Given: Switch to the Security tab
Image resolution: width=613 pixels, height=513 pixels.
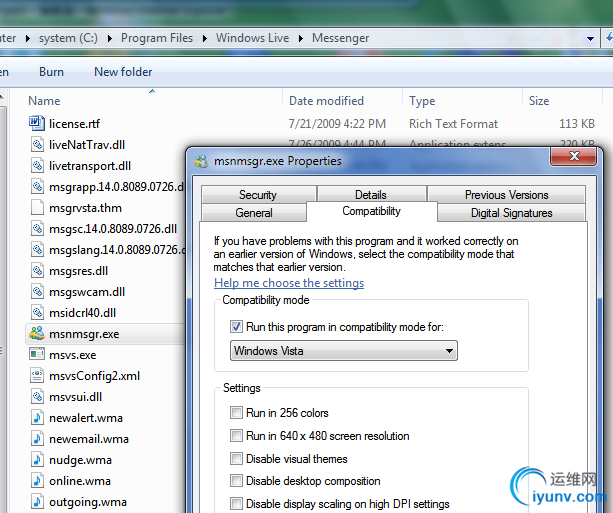Looking at the screenshot, I should click(x=258, y=194).
